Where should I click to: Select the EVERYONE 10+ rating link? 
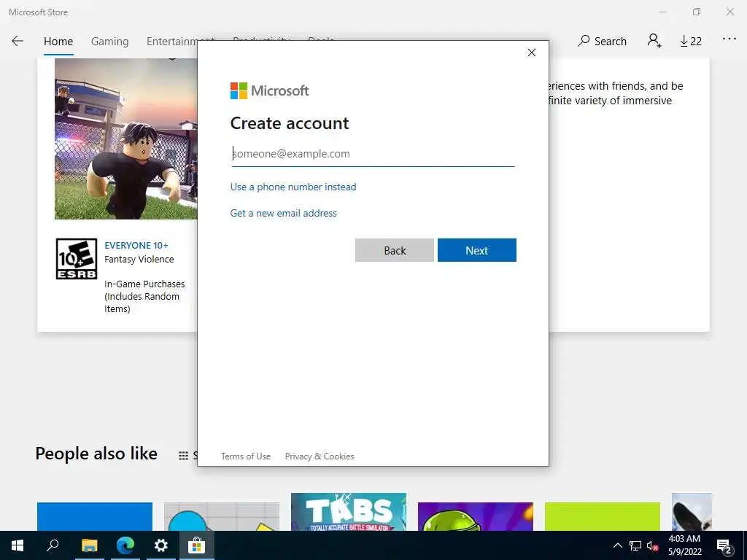[x=136, y=245]
